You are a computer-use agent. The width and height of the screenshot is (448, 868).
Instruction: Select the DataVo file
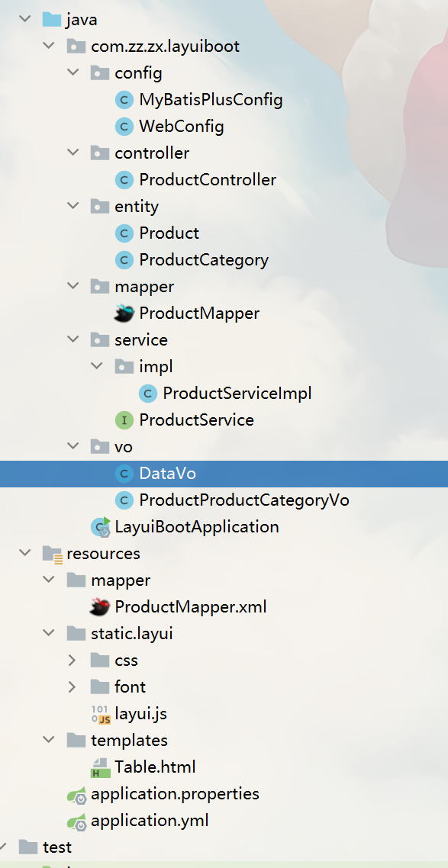169,473
